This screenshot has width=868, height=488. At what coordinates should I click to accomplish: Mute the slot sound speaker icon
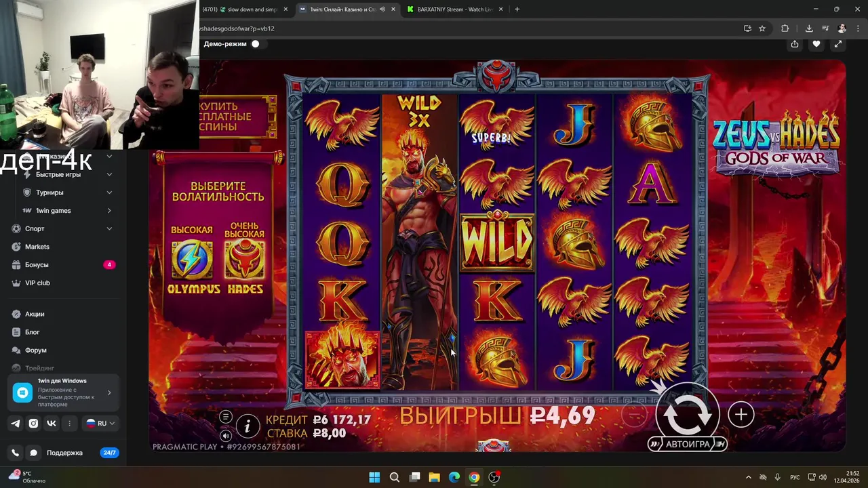[226, 436]
